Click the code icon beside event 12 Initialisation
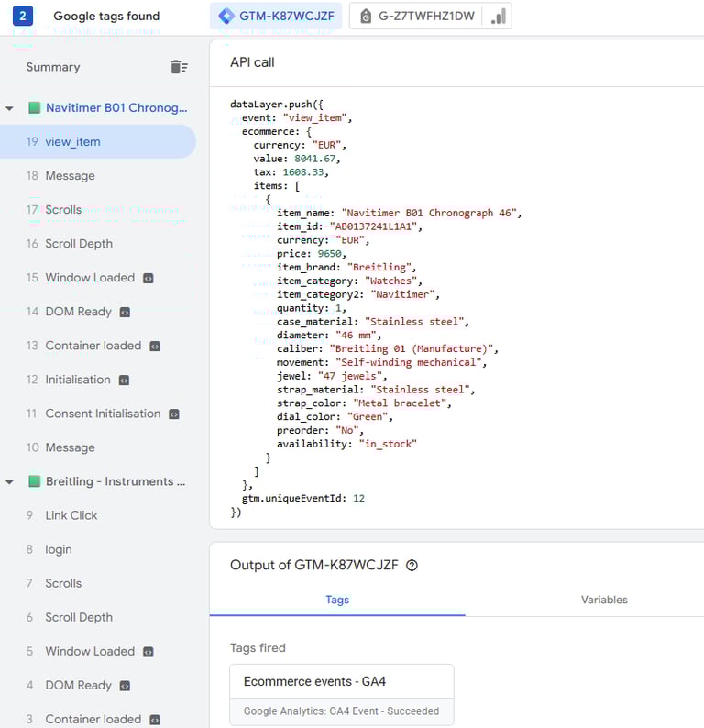The width and height of the screenshot is (704, 728). point(124,381)
